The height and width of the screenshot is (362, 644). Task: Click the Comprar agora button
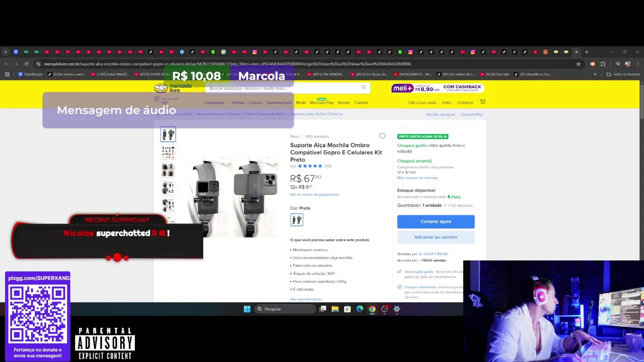(436, 221)
